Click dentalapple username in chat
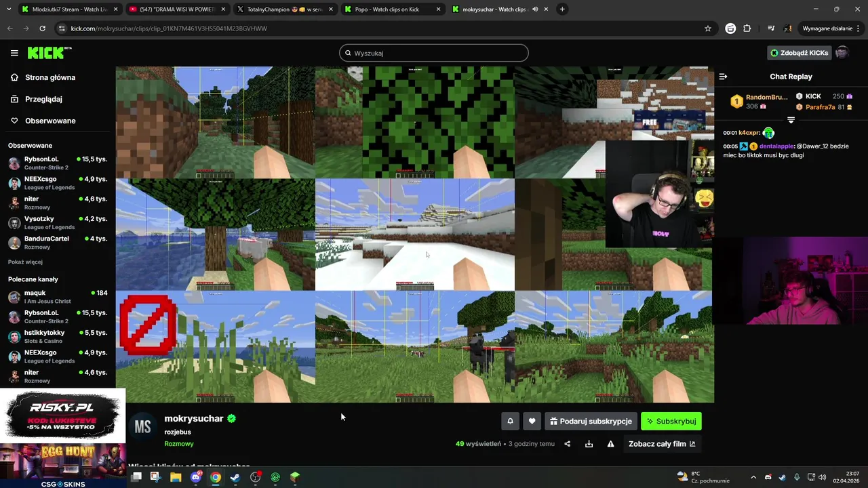This screenshot has height=488, width=868. pos(776,146)
